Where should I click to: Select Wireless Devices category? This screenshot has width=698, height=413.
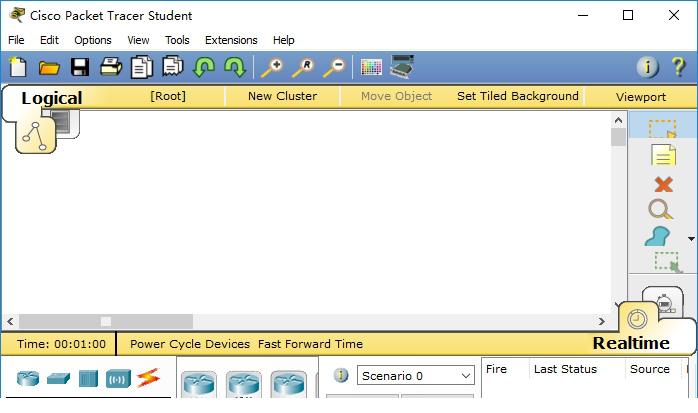[118, 379]
